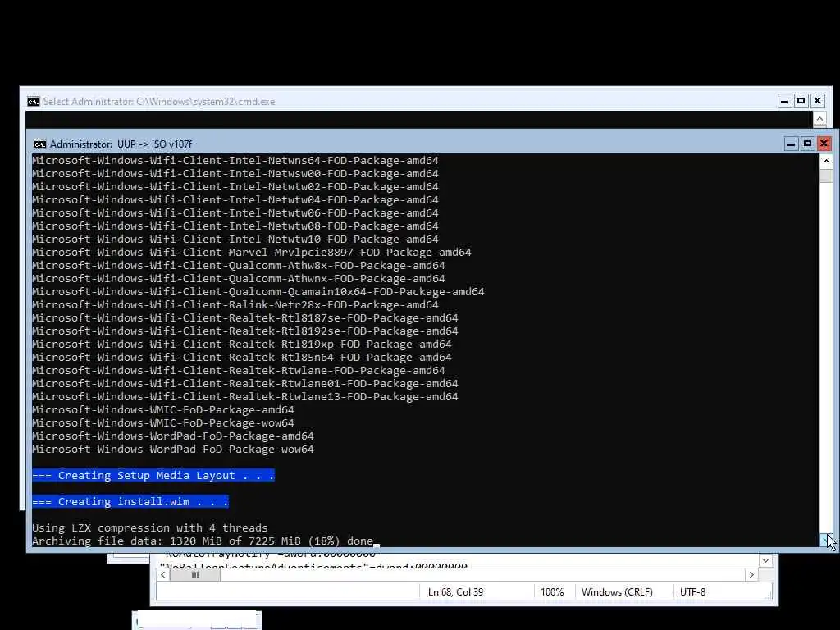Click the Realtek-Rtl85n64 package line

click(242, 358)
